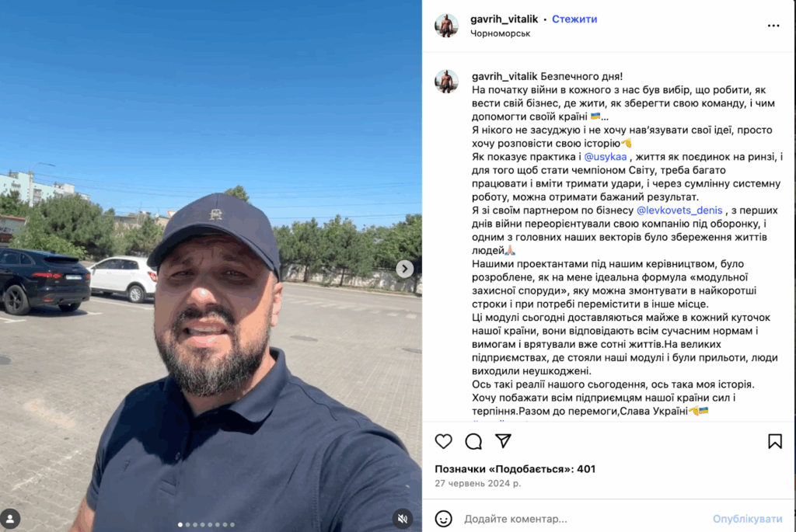Open comments via speech bubble icon
Image resolution: width=796 pixels, height=532 pixels.
coord(473,441)
